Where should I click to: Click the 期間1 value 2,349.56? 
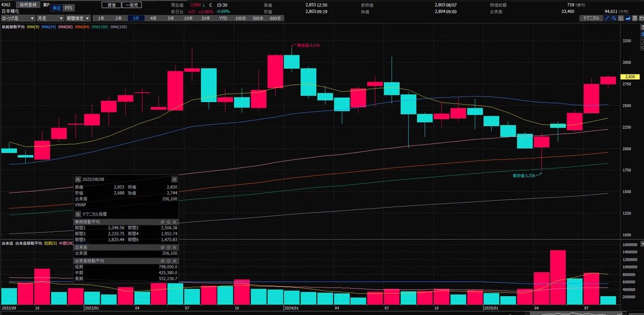(116, 228)
